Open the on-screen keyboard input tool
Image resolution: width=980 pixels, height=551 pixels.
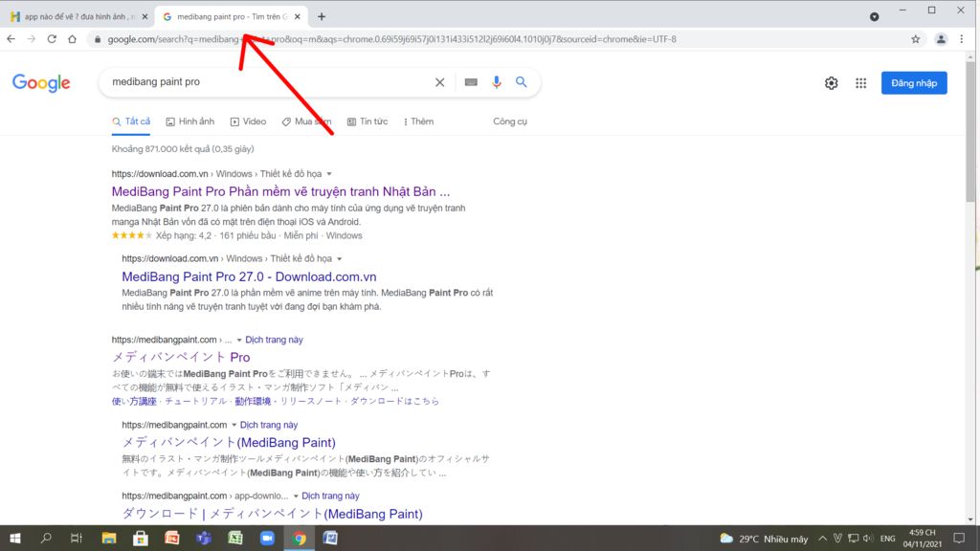(471, 82)
